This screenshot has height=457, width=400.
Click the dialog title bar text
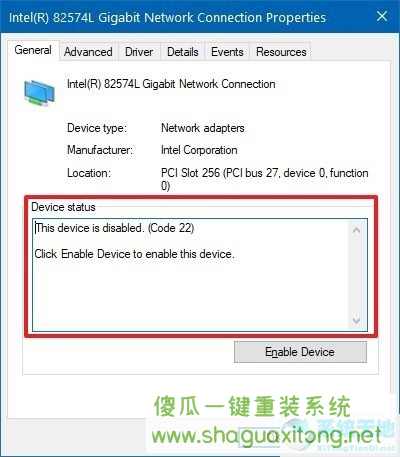[167, 17]
